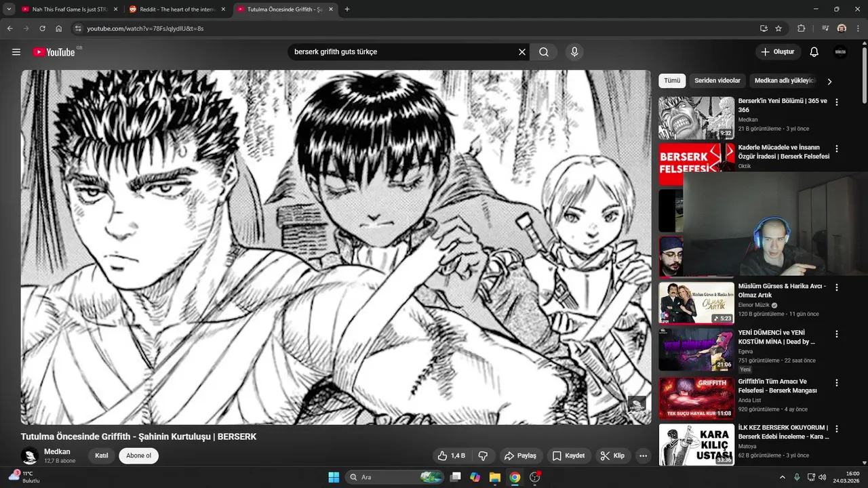Image resolution: width=868 pixels, height=488 pixels.
Task: Close the Reddit tab
Action: [x=223, y=9]
